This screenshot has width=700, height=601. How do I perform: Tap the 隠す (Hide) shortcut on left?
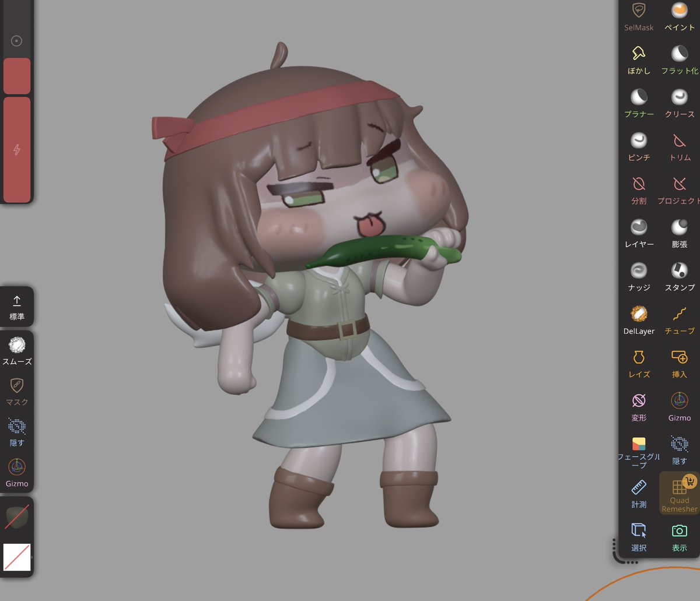[17, 432]
